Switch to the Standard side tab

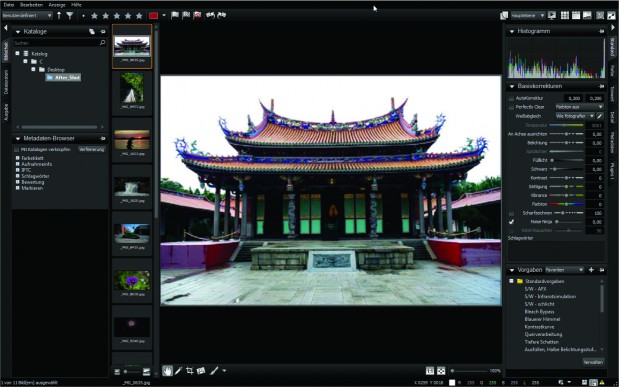(612, 47)
